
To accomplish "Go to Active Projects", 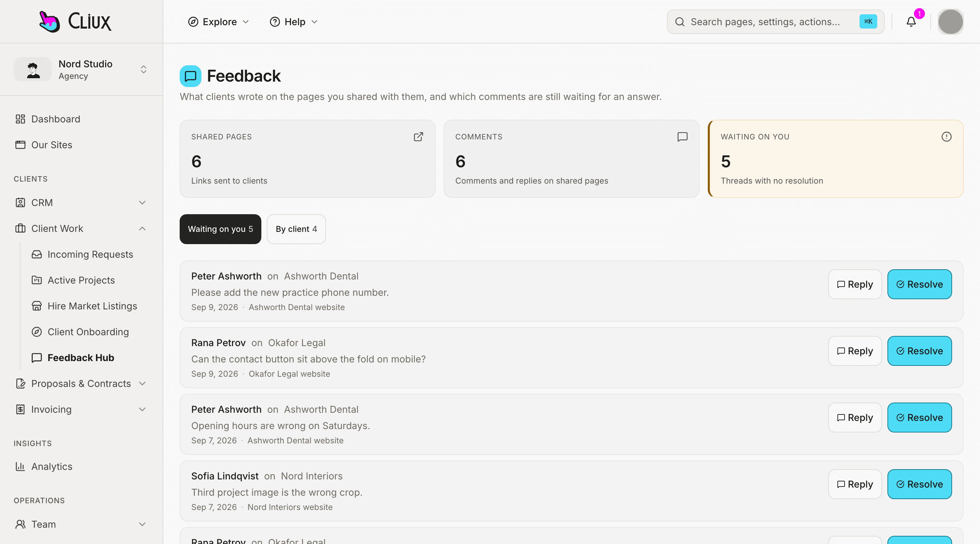I will pos(89,280).
